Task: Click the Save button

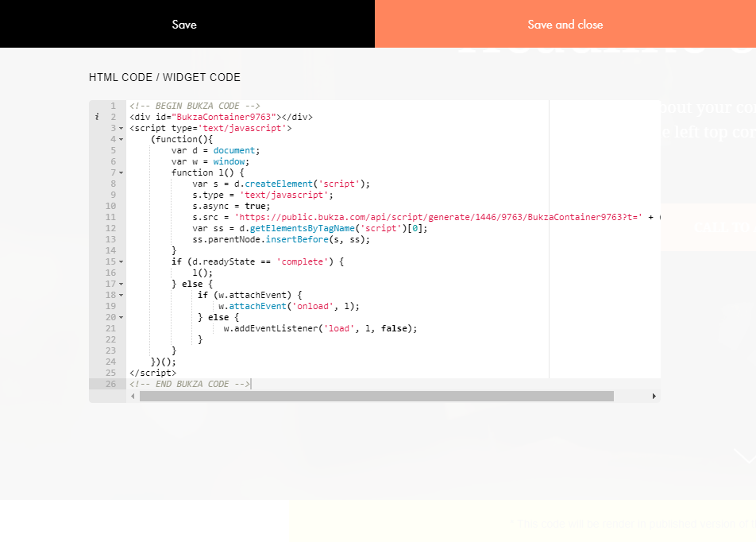Action: coord(184,25)
